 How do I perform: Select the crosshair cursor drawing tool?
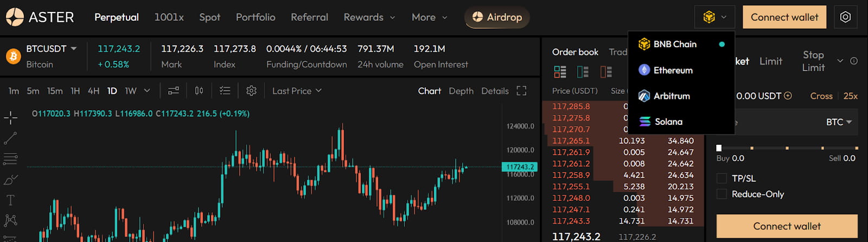pyautogui.click(x=11, y=117)
